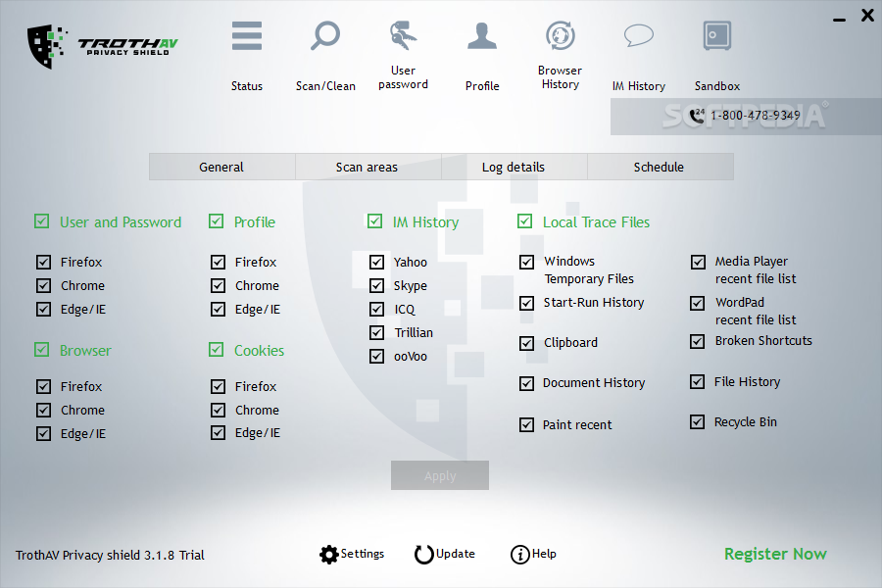The image size is (882, 588).
Task: Toggle the Cookies group checkbox
Action: (216, 350)
